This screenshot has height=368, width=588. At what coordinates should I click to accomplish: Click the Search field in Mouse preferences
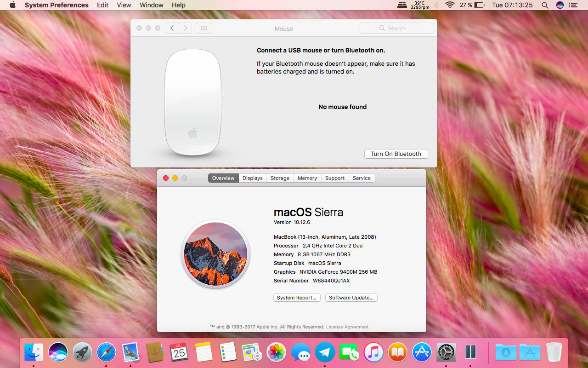(397, 28)
